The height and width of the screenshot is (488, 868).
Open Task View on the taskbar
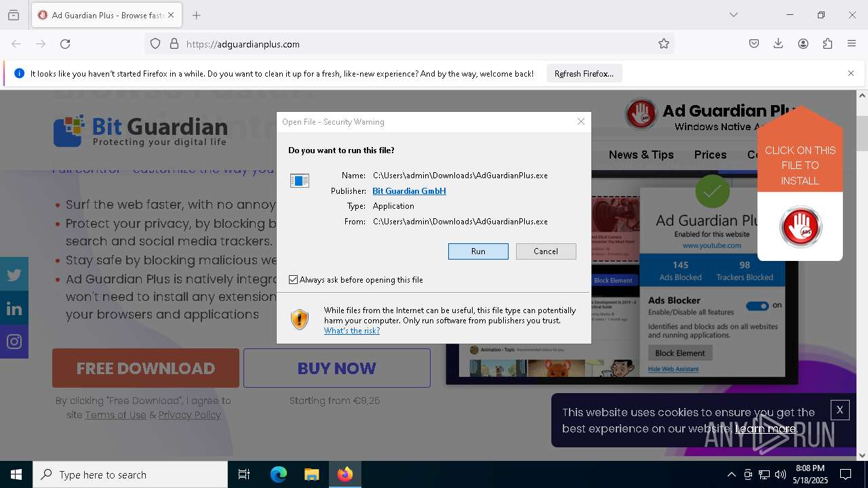click(x=244, y=474)
